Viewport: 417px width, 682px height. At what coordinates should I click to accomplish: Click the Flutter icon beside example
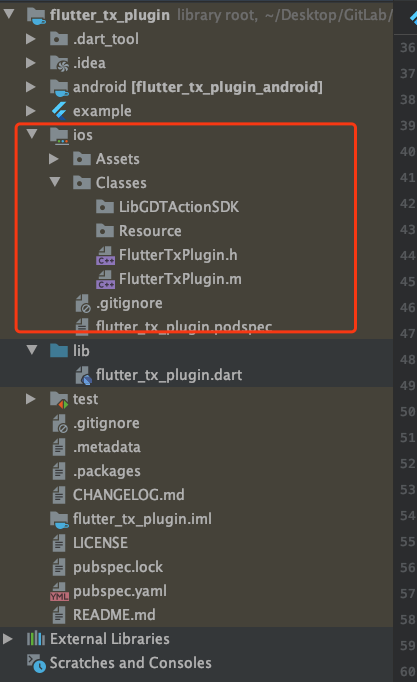[x=59, y=111]
